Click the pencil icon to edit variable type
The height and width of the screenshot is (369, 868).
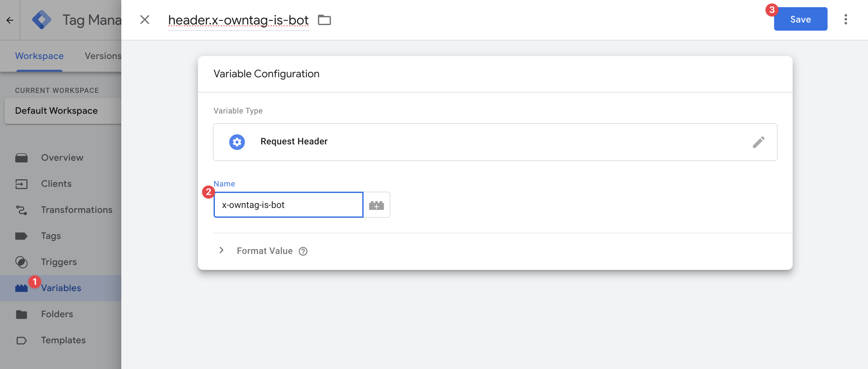pyautogui.click(x=758, y=142)
